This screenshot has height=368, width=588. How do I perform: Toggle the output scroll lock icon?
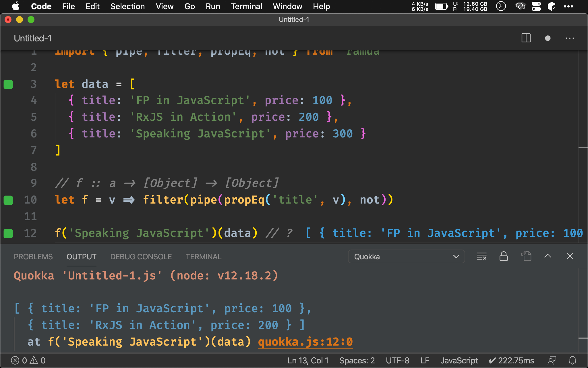click(x=504, y=256)
